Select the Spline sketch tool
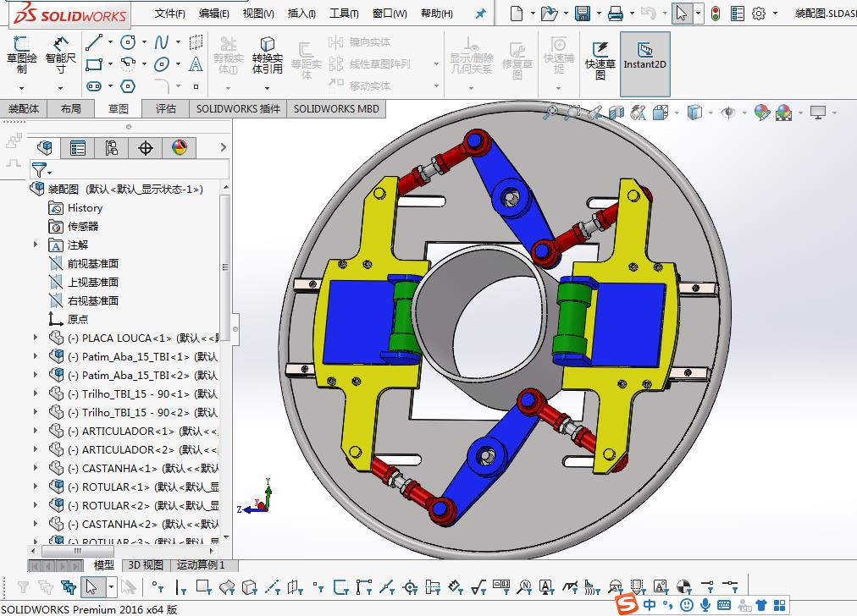Image resolution: width=857 pixels, height=616 pixels. point(161,42)
